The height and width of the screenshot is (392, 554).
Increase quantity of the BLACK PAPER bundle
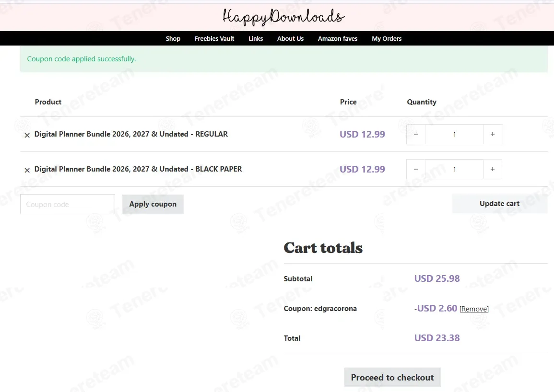tap(493, 169)
